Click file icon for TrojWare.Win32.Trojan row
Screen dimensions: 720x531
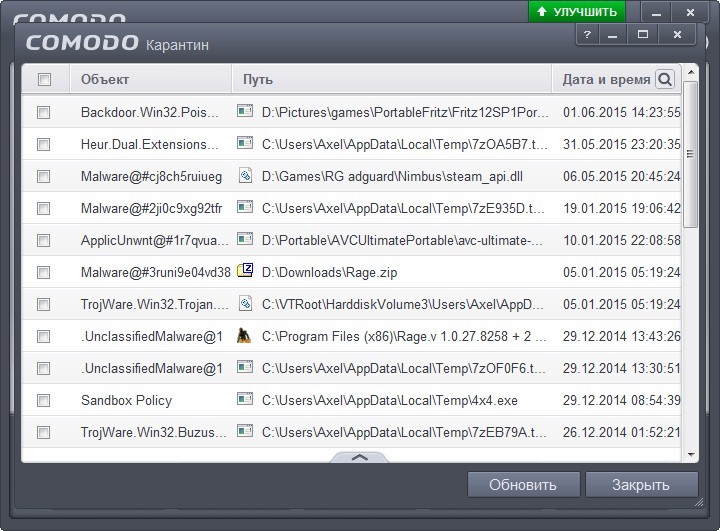click(x=245, y=303)
